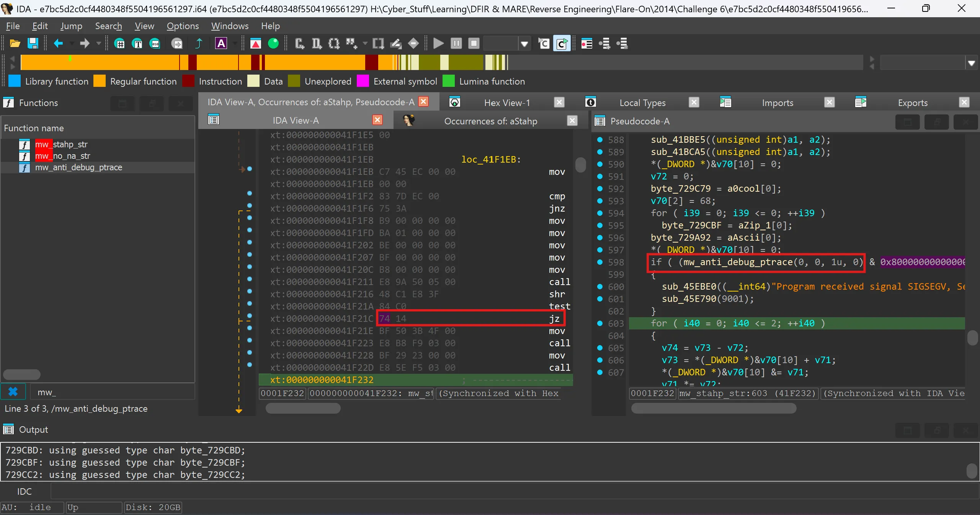Pause the debugger process

pyautogui.click(x=456, y=44)
